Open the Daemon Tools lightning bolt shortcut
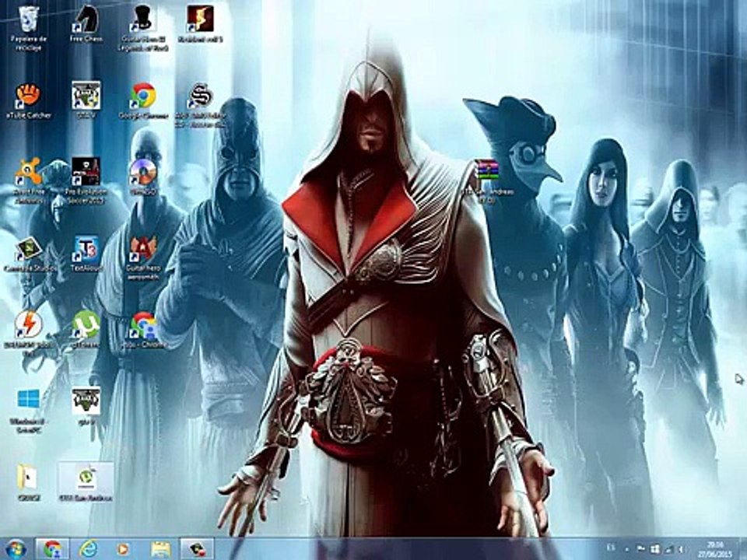 [x=29, y=334]
